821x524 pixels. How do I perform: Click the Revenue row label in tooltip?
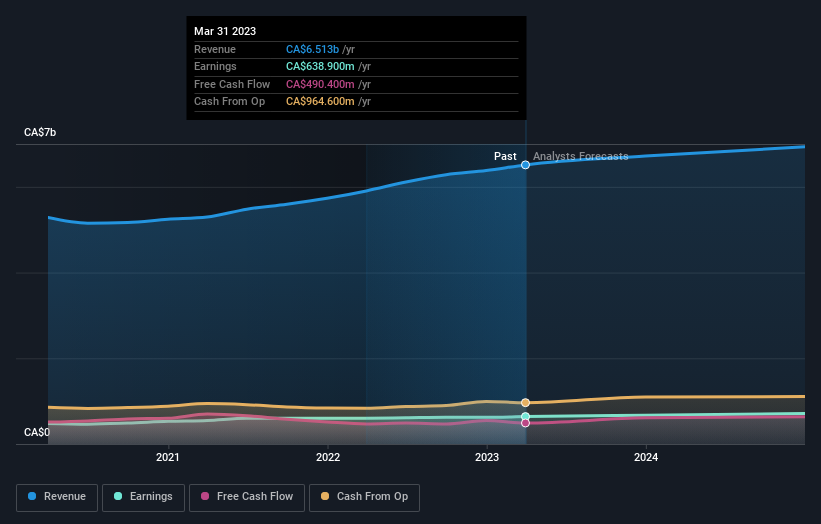click(215, 49)
